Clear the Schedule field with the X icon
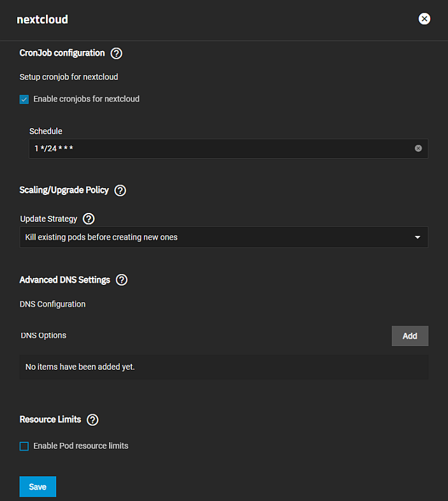448x501 pixels. coord(418,149)
